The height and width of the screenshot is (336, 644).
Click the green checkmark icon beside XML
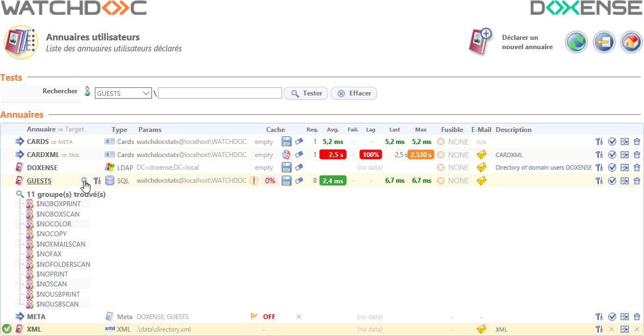coord(7,329)
